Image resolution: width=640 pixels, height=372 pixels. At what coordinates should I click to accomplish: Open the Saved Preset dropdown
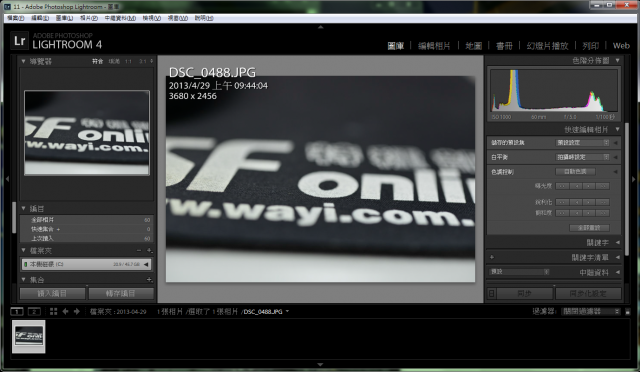[x=582, y=143]
